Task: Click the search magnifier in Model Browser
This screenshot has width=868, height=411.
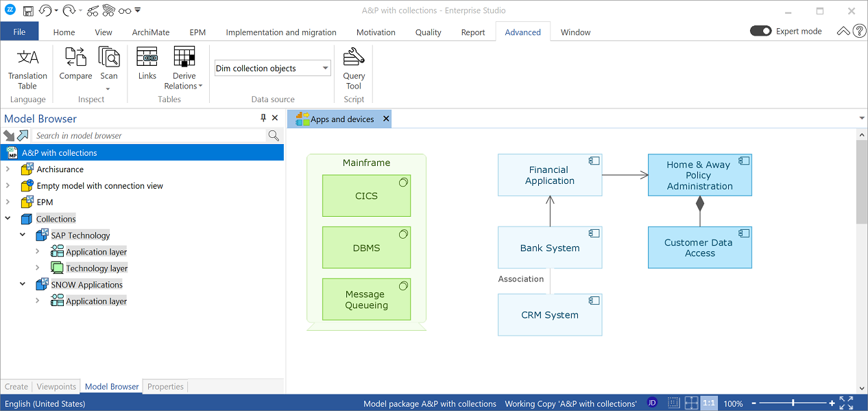Action: click(x=274, y=136)
